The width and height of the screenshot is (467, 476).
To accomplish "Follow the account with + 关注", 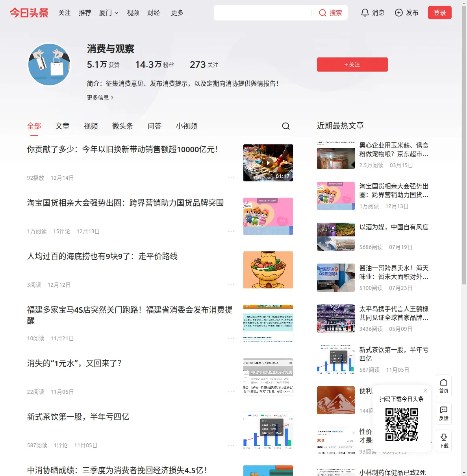I will (x=352, y=65).
